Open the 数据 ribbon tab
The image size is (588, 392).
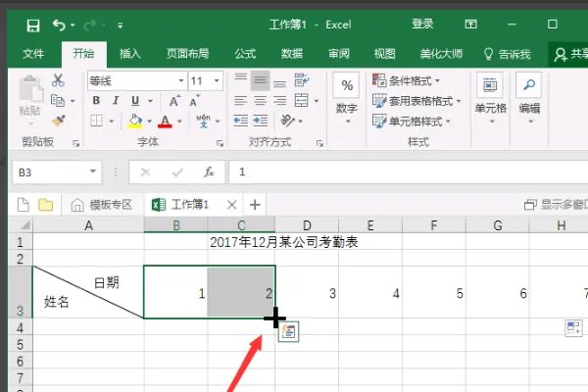[292, 54]
